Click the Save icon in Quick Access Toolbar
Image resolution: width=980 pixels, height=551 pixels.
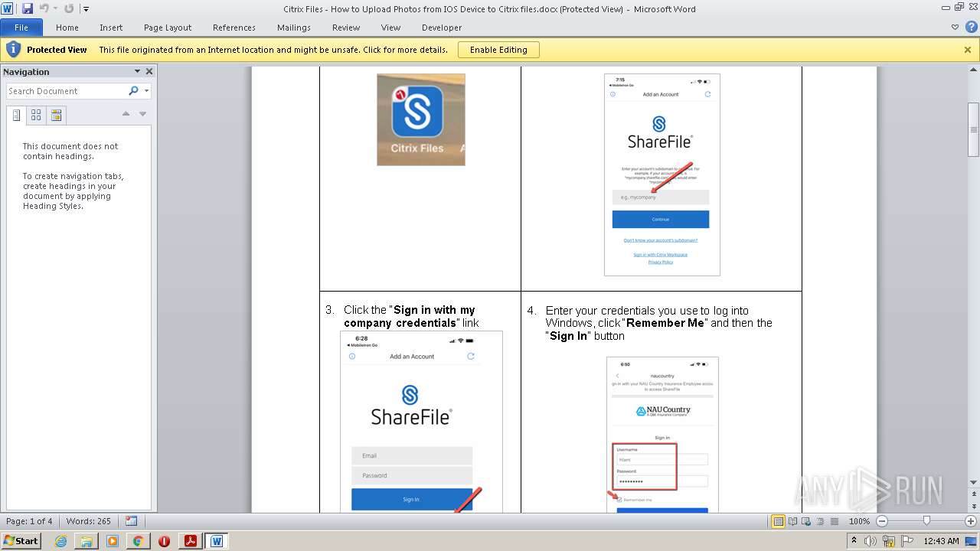click(28, 8)
